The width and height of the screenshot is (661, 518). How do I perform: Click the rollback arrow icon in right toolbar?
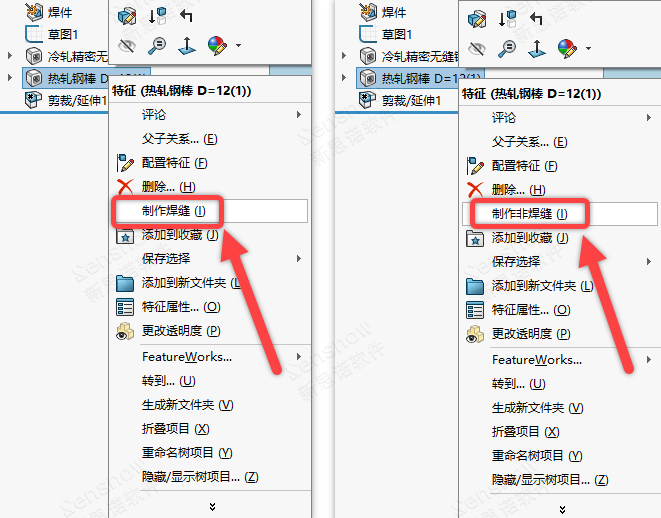(536, 18)
